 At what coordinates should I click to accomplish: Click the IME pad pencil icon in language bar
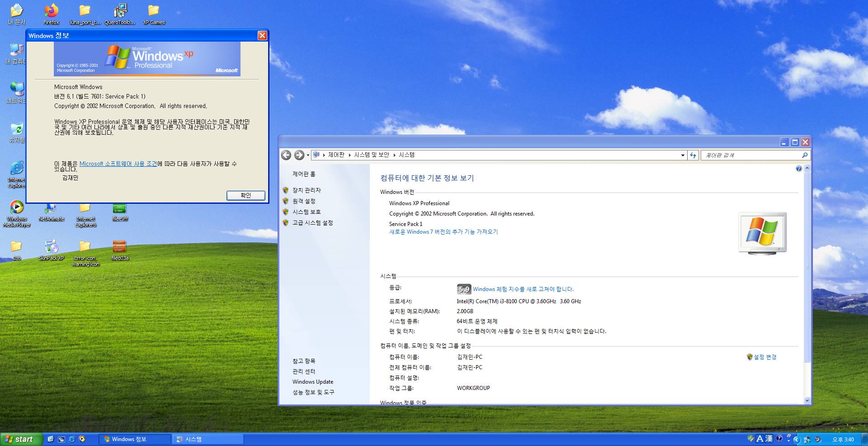[751, 438]
